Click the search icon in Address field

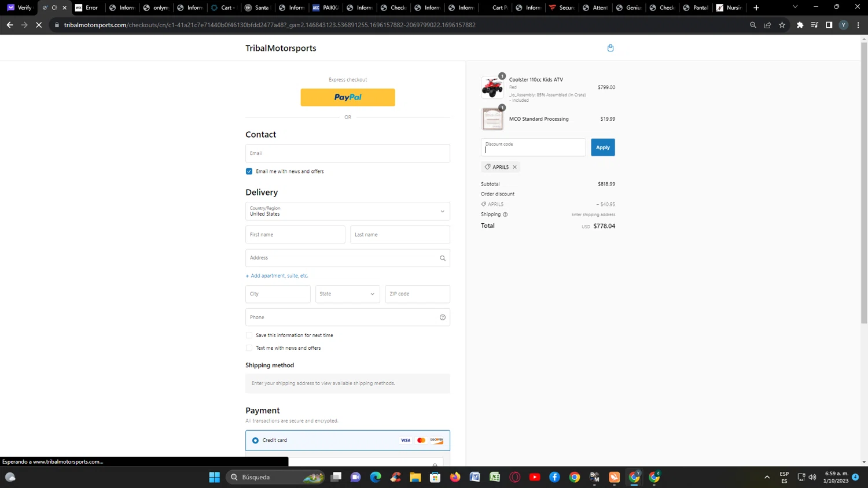(x=443, y=258)
